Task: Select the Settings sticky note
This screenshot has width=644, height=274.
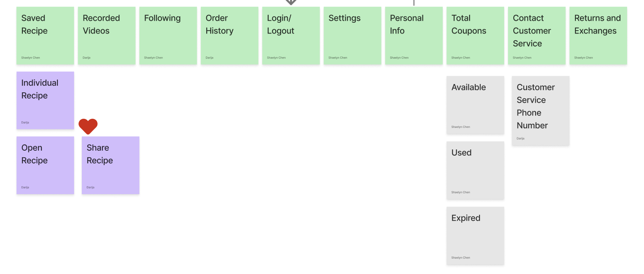Action: (353, 36)
